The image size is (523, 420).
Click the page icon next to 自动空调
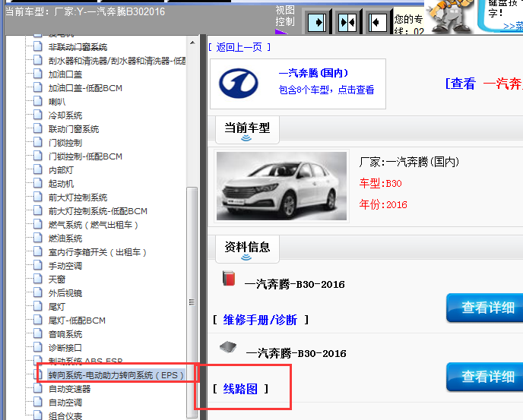point(38,402)
